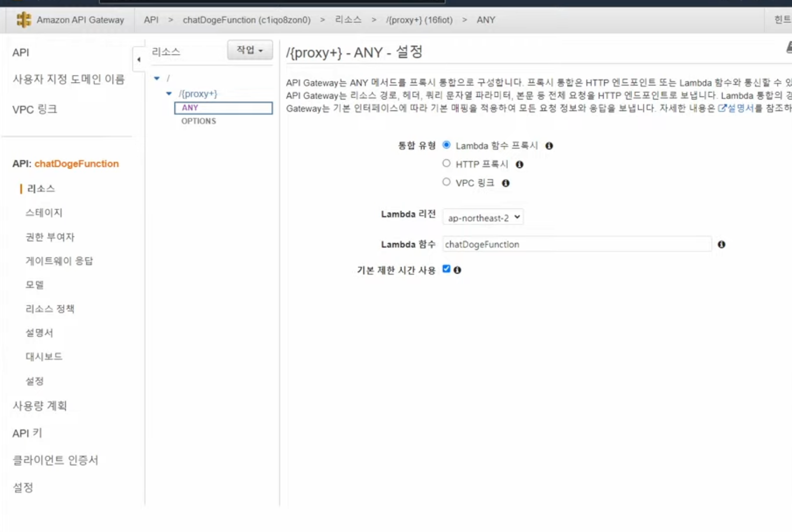Click ANY breadcrumb item
This screenshot has width=792, height=532.
[486, 20]
